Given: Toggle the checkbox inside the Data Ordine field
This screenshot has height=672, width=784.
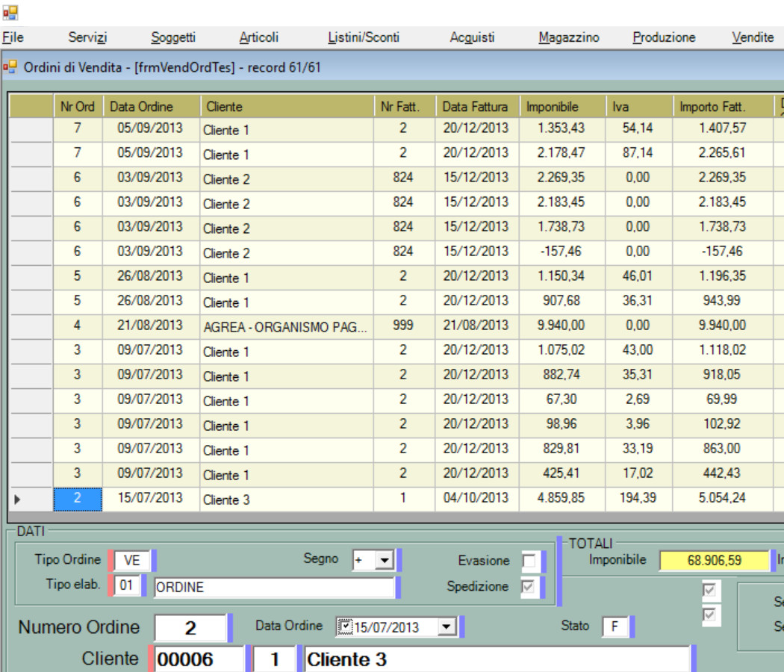Looking at the screenshot, I should [x=344, y=627].
